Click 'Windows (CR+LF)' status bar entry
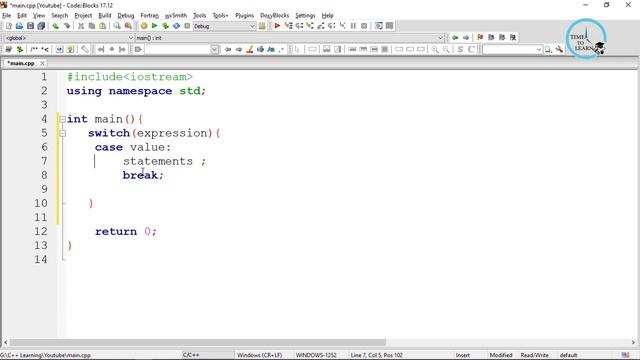 click(x=260, y=355)
